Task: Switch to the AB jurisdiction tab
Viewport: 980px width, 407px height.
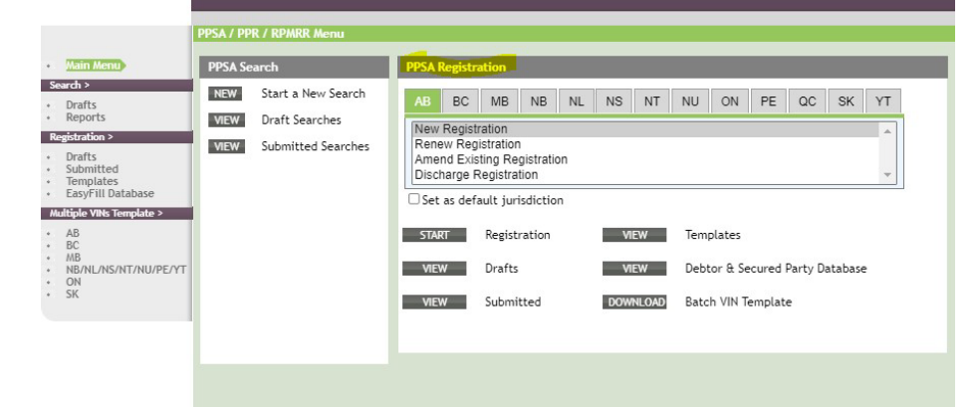Action: (x=422, y=102)
